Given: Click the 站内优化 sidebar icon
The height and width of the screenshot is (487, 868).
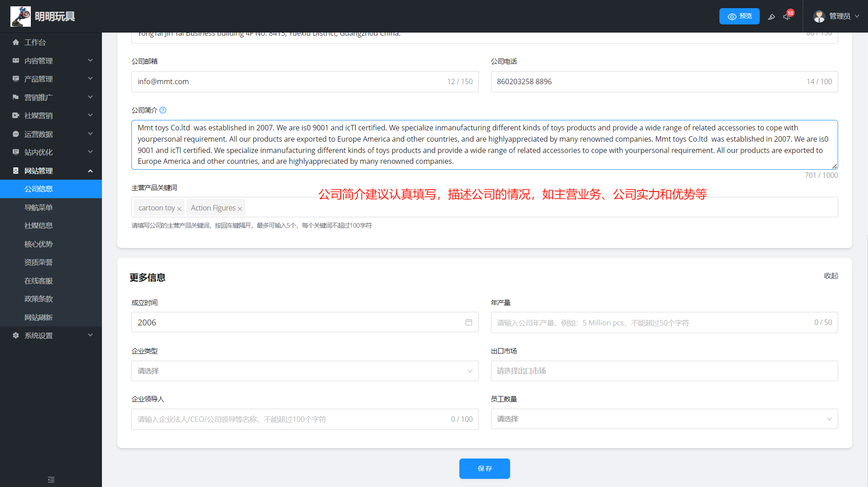Looking at the screenshot, I should [x=16, y=152].
